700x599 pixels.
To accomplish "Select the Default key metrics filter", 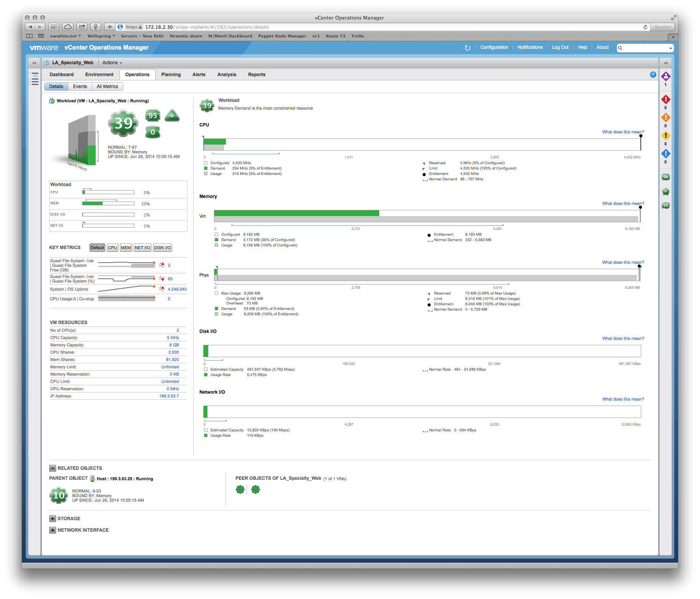I will [97, 248].
